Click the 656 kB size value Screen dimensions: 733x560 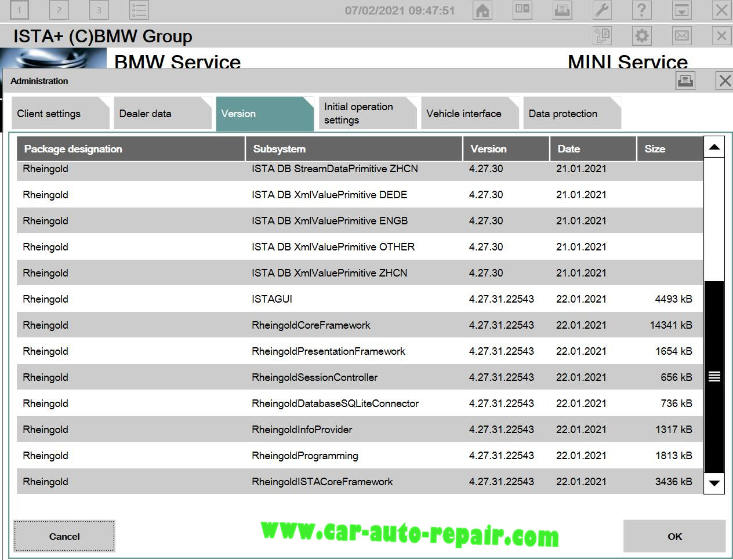click(676, 377)
